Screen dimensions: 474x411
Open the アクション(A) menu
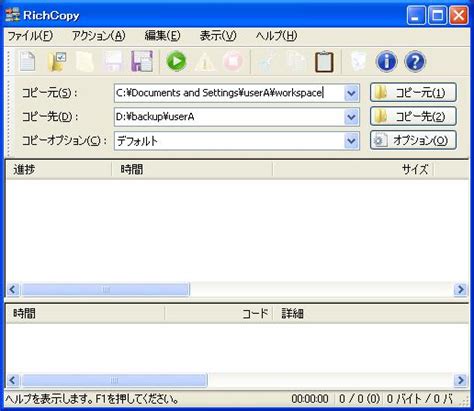[x=99, y=36]
